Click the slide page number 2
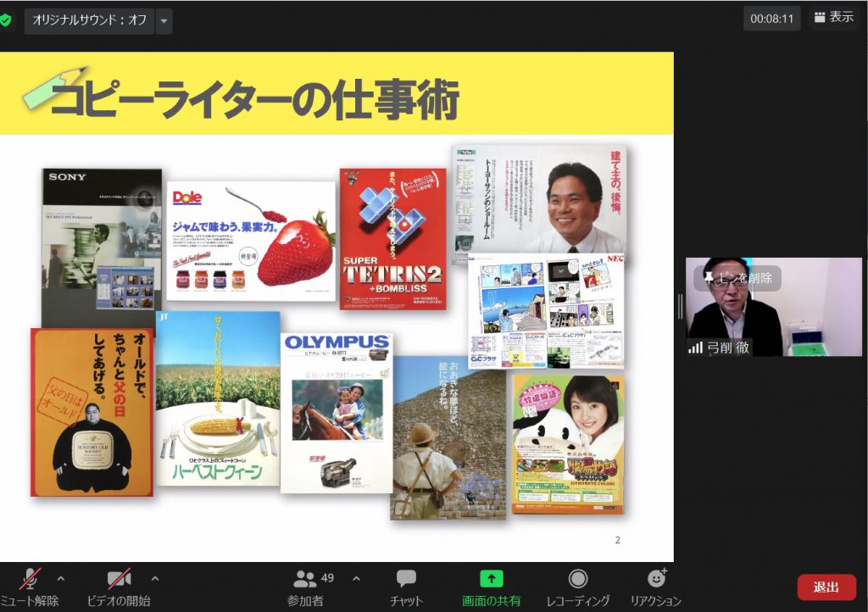The height and width of the screenshot is (612, 868). [618, 540]
